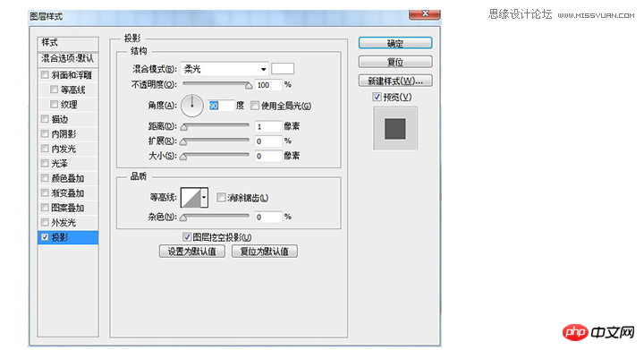Open the 等高线 contour picker arrow

click(x=204, y=198)
